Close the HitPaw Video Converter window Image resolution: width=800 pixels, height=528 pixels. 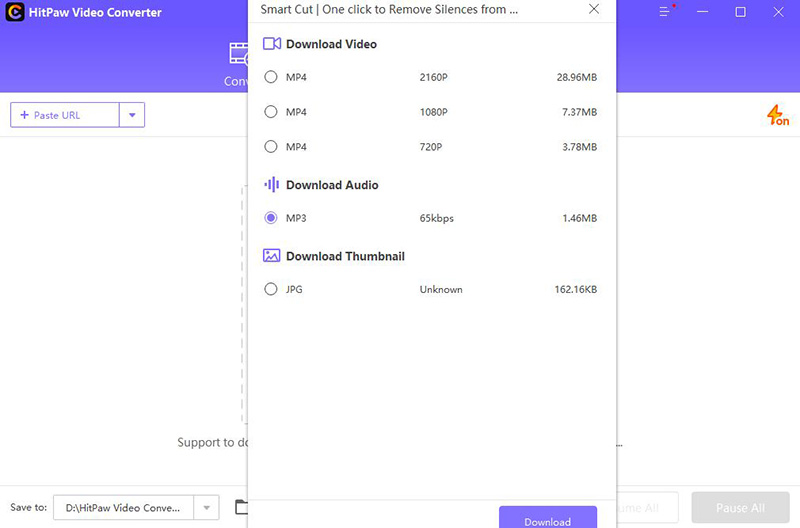[x=778, y=12]
